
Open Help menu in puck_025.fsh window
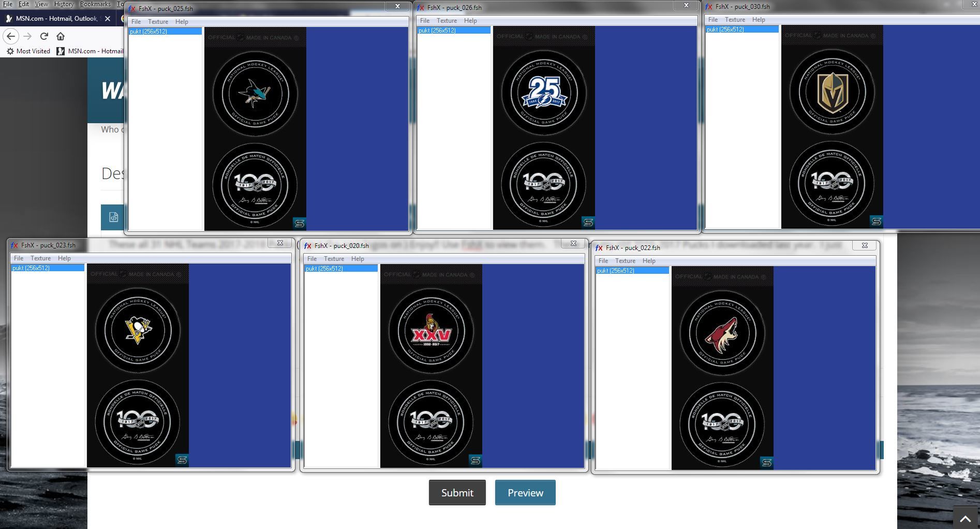coord(182,22)
